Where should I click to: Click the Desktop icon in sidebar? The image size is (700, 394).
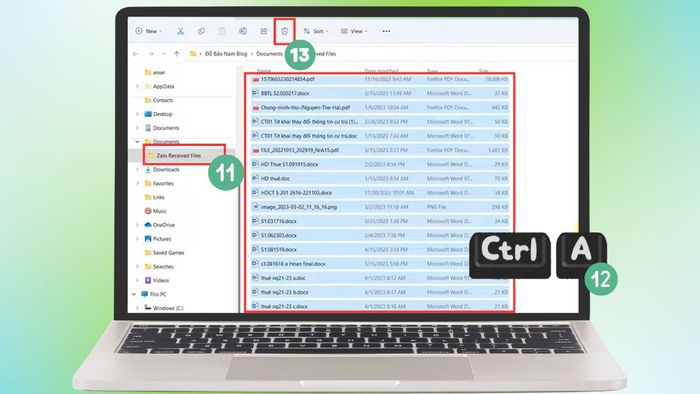click(148, 114)
